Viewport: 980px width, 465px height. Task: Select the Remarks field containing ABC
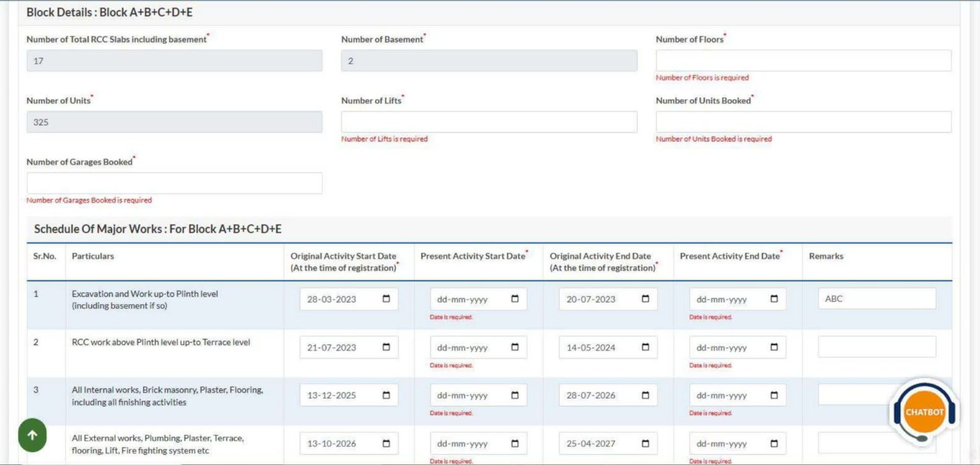(x=876, y=298)
